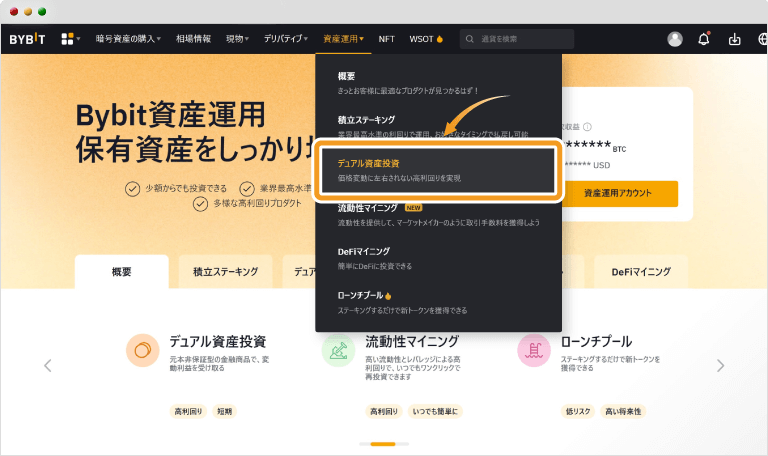Click the Bybit資産運用 headline
The width and height of the screenshot is (768, 456).
tap(170, 115)
